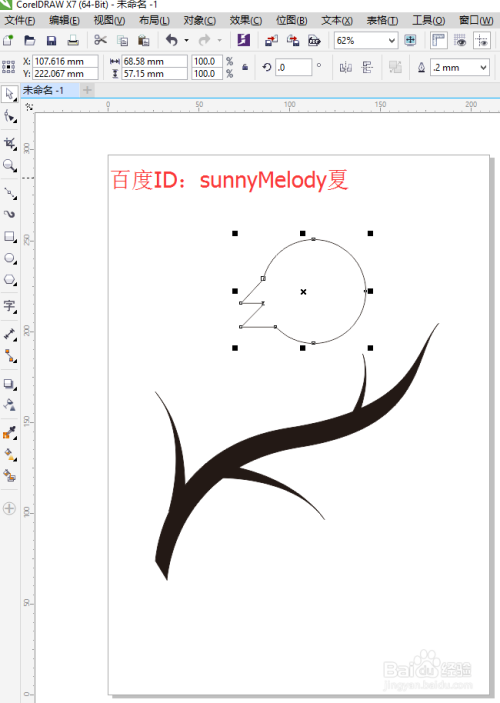
Task: Select the Crop tool
Action: (9, 143)
